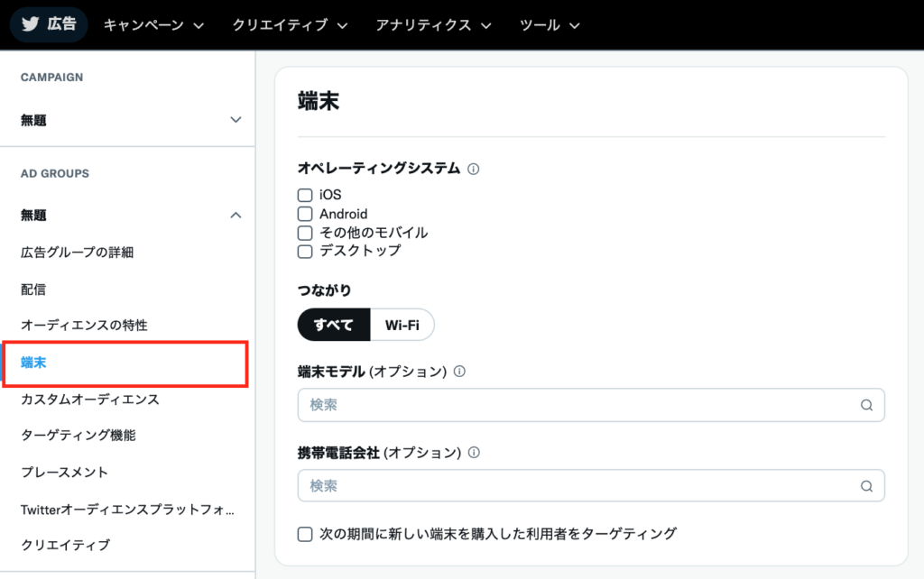Click search magnifier in 携帯電話会社 field
Viewport: 924px width, 579px height.
point(866,486)
